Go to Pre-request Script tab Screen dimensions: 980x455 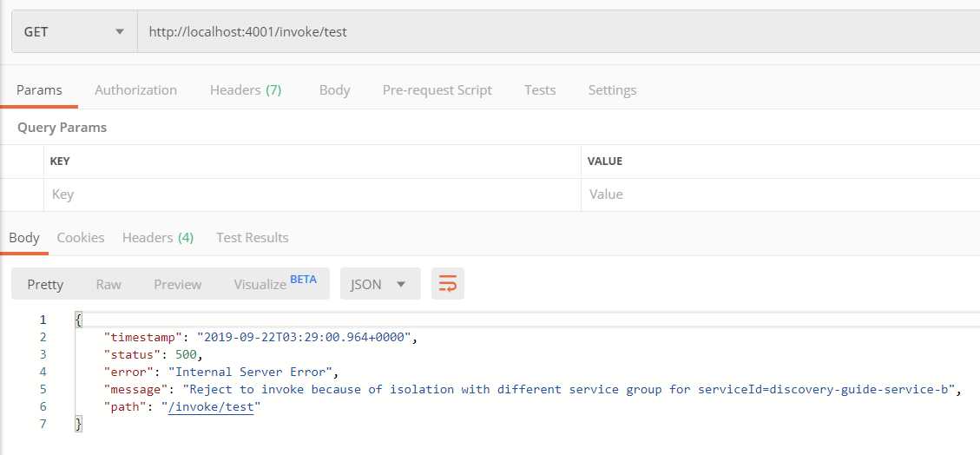(437, 90)
